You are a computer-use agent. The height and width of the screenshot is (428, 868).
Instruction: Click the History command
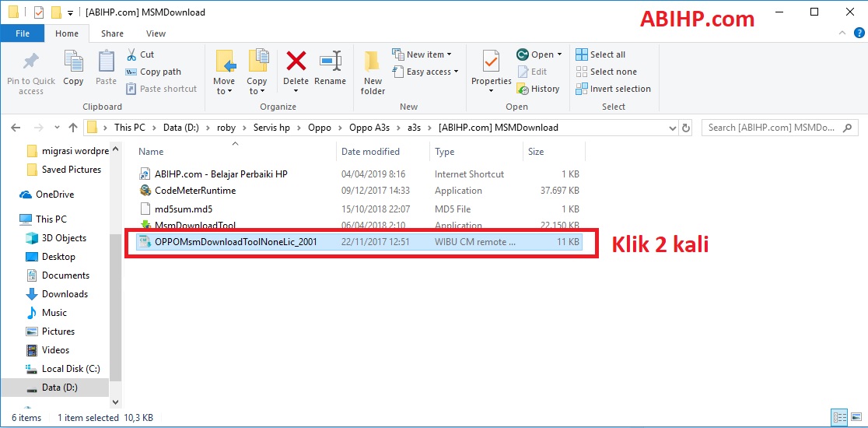click(x=538, y=89)
